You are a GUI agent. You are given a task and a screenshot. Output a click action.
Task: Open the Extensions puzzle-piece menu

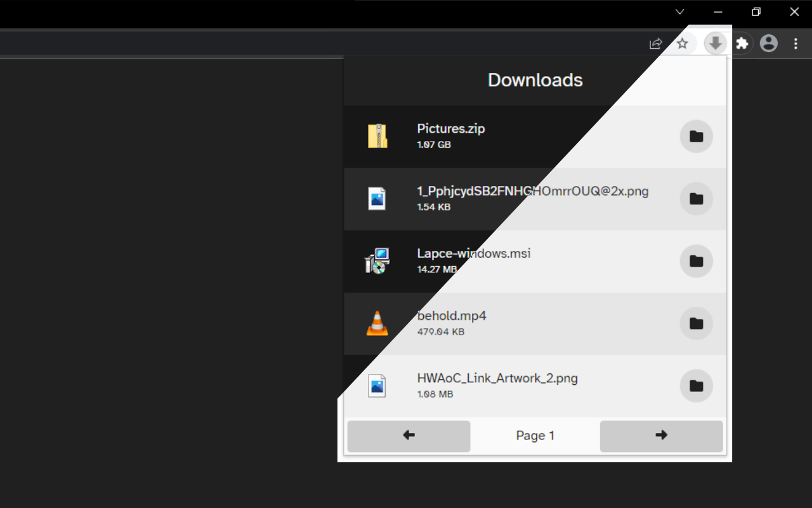(x=742, y=43)
